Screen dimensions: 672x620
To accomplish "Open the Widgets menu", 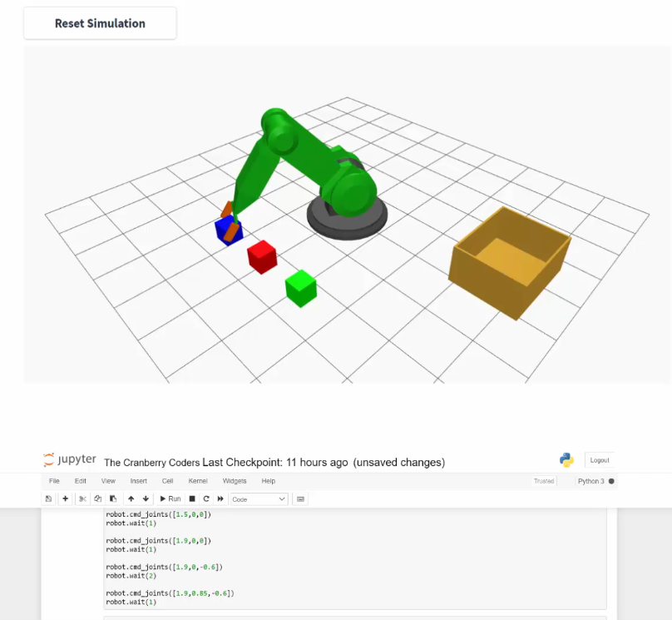I will 235,481.
